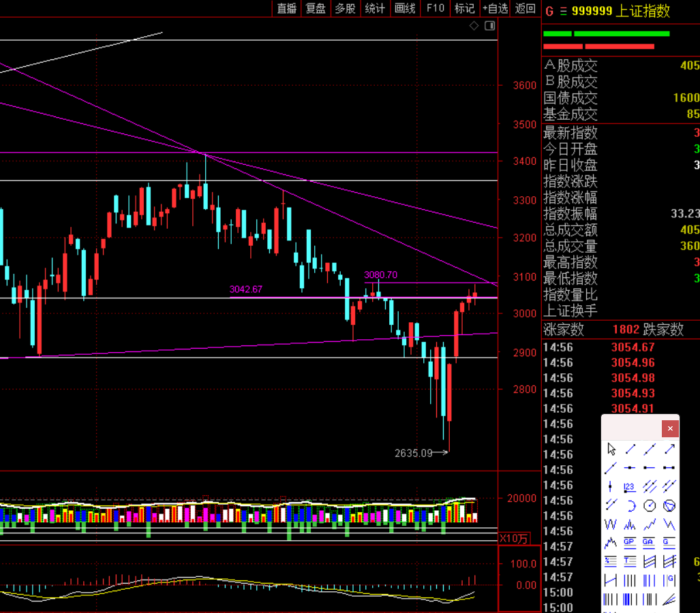Open the 复盘 menu
Screen dimensions: 700x613
click(x=316, y=8)
